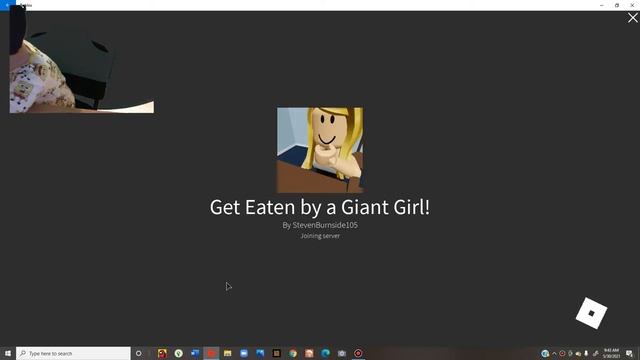This screenshot has height=360, width=640.
Task: Open the orange PowerPoint taskbar icon
Action: (x=309, y=353)
